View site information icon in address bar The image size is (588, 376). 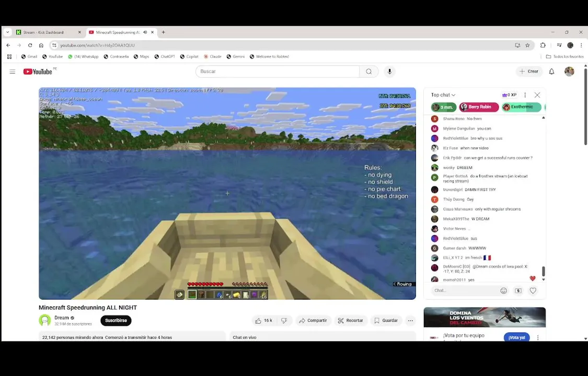[54, 45]
